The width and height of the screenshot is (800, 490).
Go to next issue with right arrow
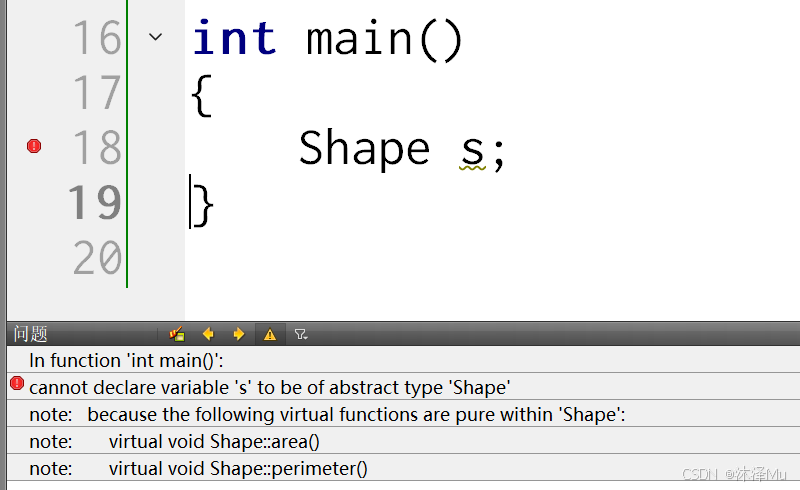[x=238, y=334]
